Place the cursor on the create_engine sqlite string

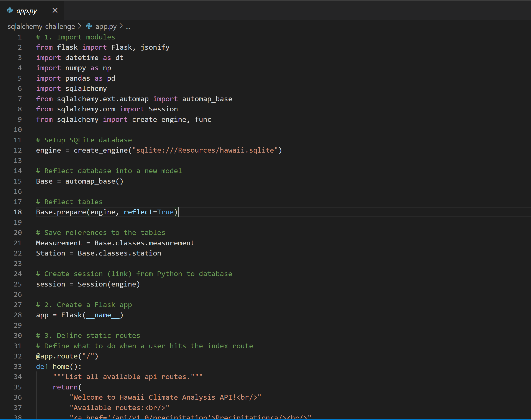point(205,150)
